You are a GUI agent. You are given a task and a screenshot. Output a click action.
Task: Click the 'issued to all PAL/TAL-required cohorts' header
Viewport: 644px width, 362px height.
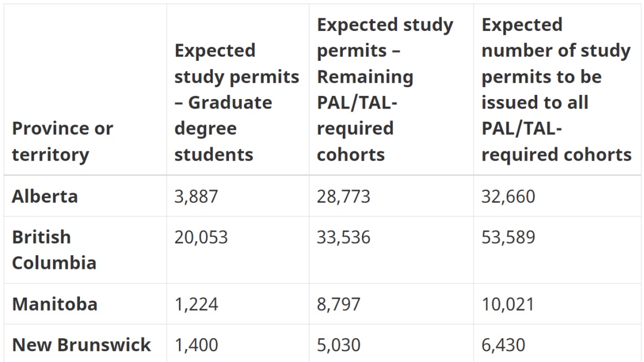tap(556, 89)
